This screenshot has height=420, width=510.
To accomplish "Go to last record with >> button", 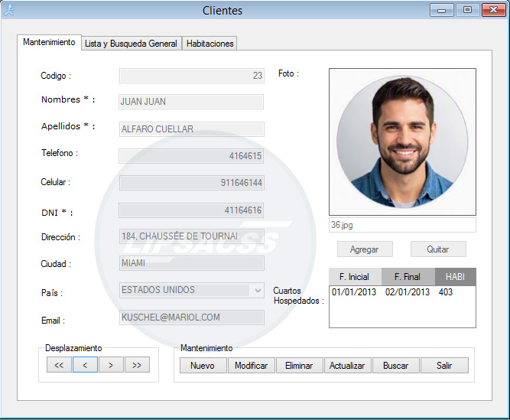I will (137, 365).
